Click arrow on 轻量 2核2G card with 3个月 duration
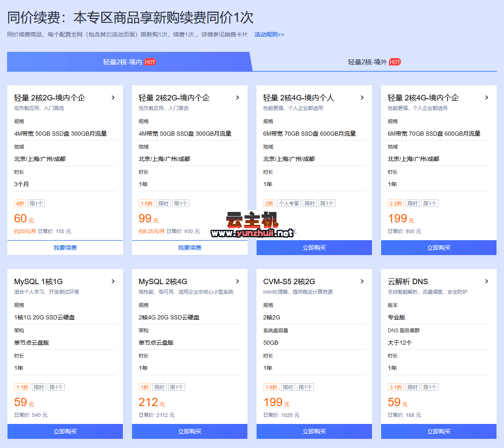 (113, 97)
